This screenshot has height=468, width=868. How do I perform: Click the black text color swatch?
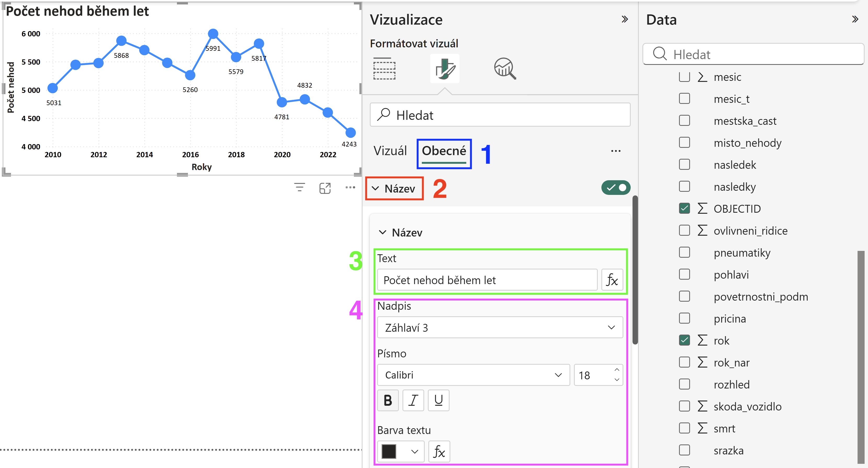coord(388,452)
